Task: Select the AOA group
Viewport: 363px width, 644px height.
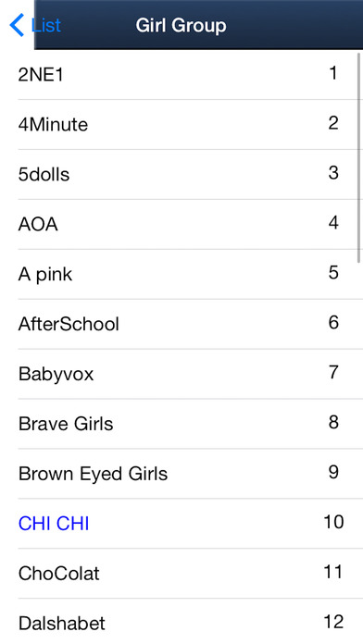Action: 181,224
